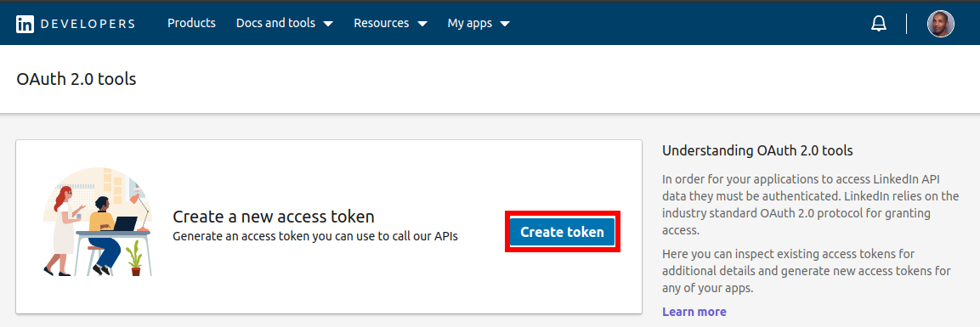Screen dimensions: 980x327
Task: Go to Products page
Action: (191, 23)
